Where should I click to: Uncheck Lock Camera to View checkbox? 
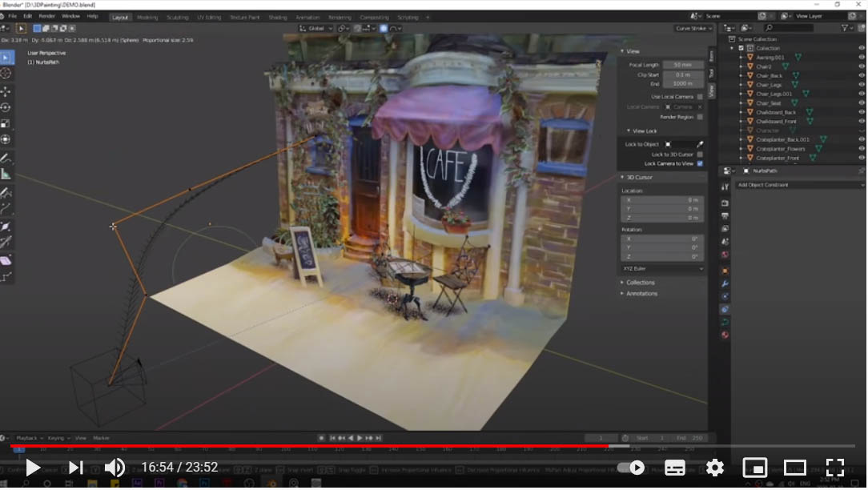tap(700, 164)
